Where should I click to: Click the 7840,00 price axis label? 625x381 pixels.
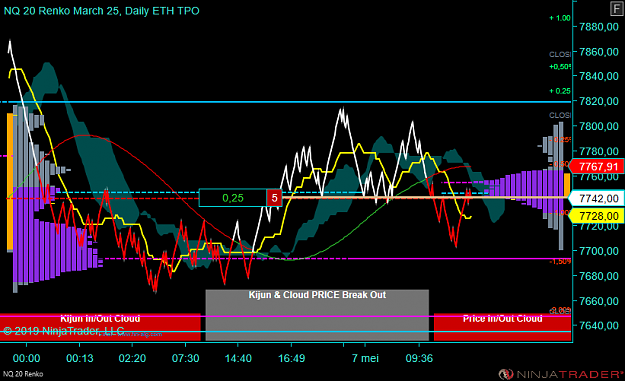click(599, 76)
